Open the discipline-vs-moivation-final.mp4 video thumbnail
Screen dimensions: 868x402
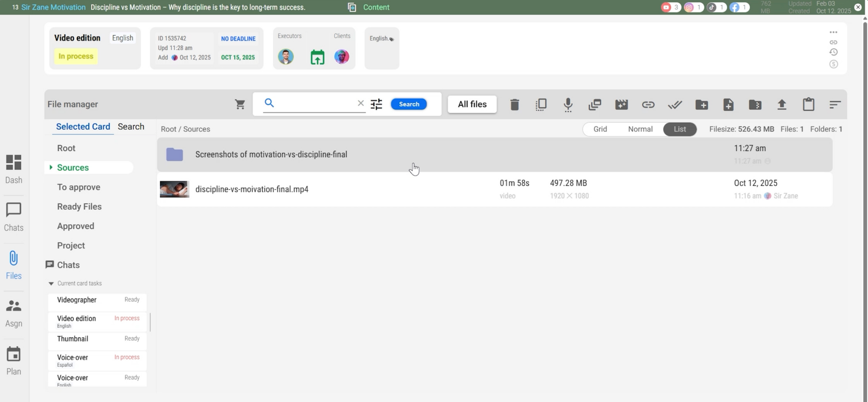[x=174, y=189]
